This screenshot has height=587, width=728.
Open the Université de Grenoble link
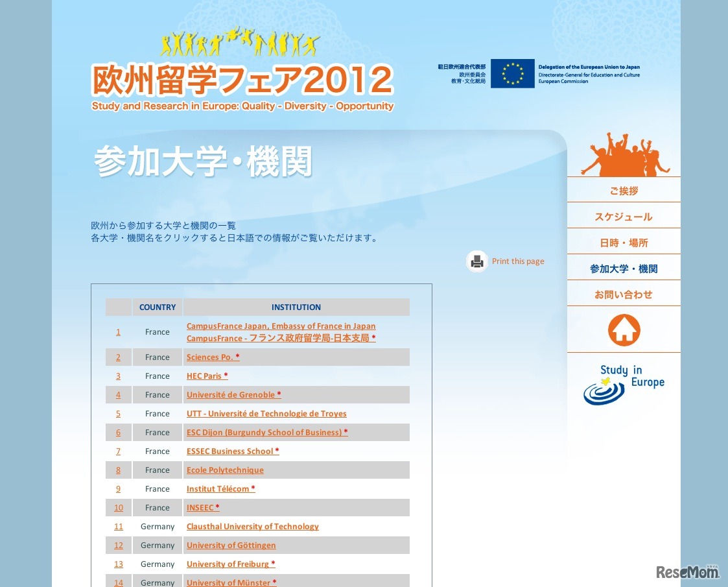(x=233, y=395)
